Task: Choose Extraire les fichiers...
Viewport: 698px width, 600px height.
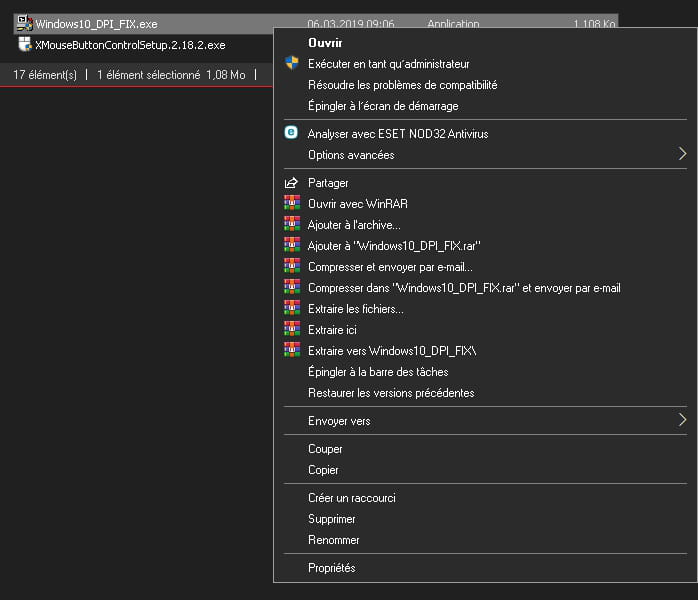Action: pyautogui.click(x=485, y=309)
